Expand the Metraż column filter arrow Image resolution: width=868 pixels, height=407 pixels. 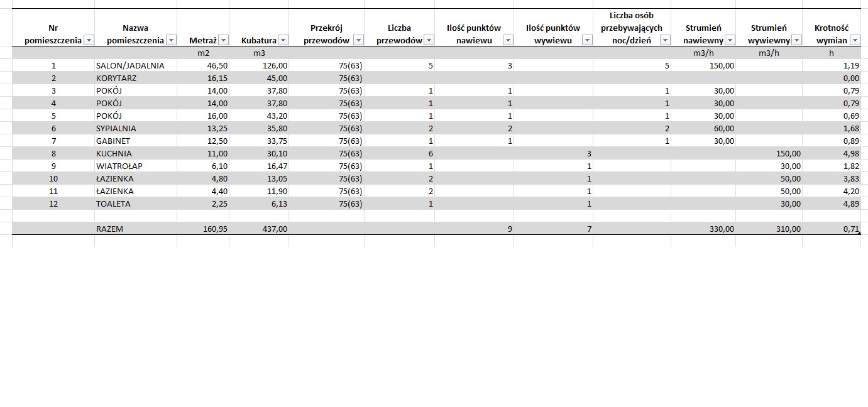pos(223,41)
